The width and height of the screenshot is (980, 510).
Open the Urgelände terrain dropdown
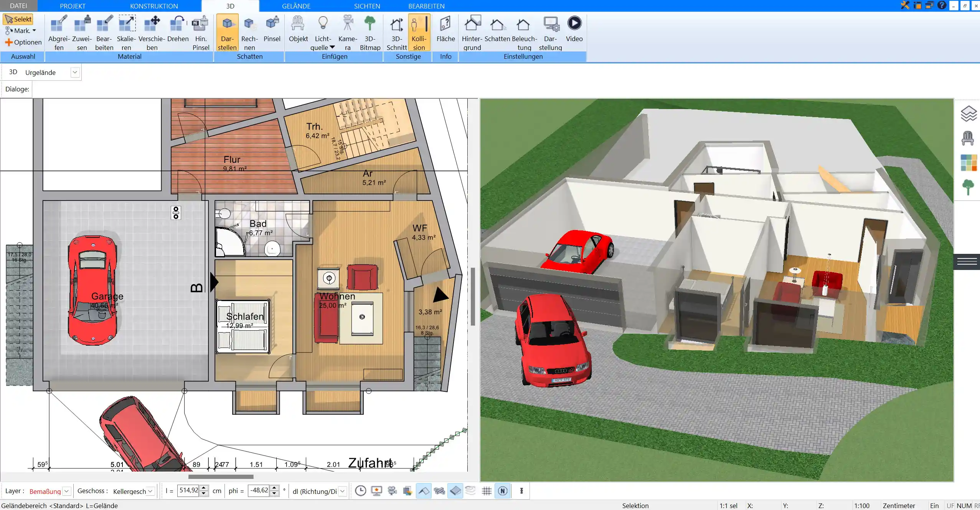pos(74,72)
